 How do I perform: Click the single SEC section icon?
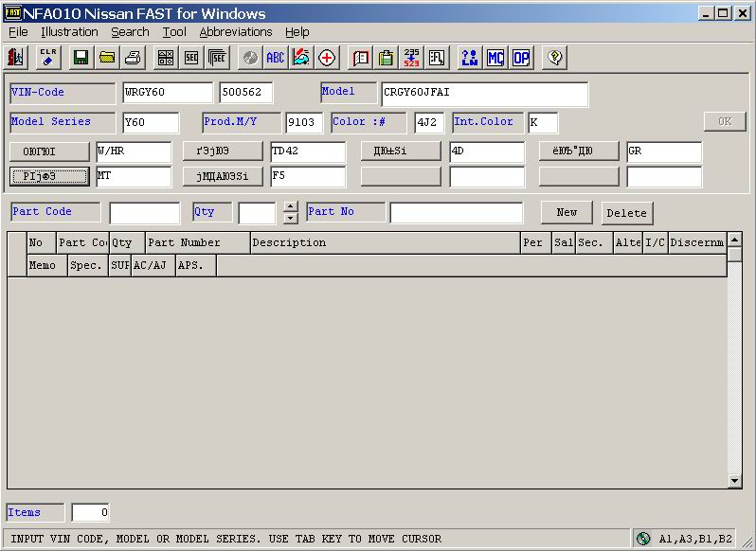[191, 58]
